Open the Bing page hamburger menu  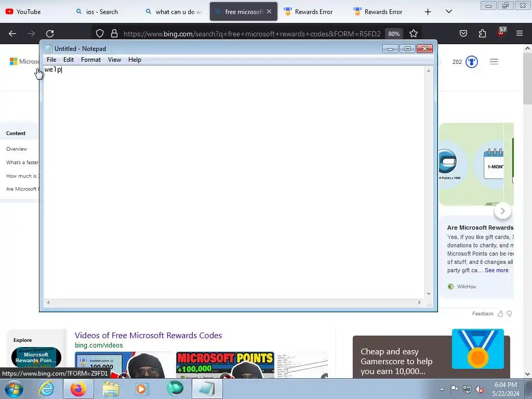494,62
